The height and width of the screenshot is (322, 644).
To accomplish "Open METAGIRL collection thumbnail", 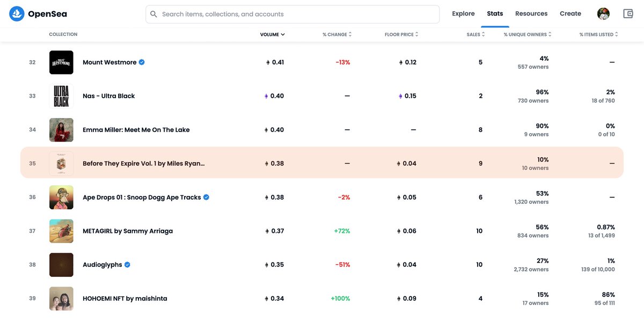I will point(61,231).
